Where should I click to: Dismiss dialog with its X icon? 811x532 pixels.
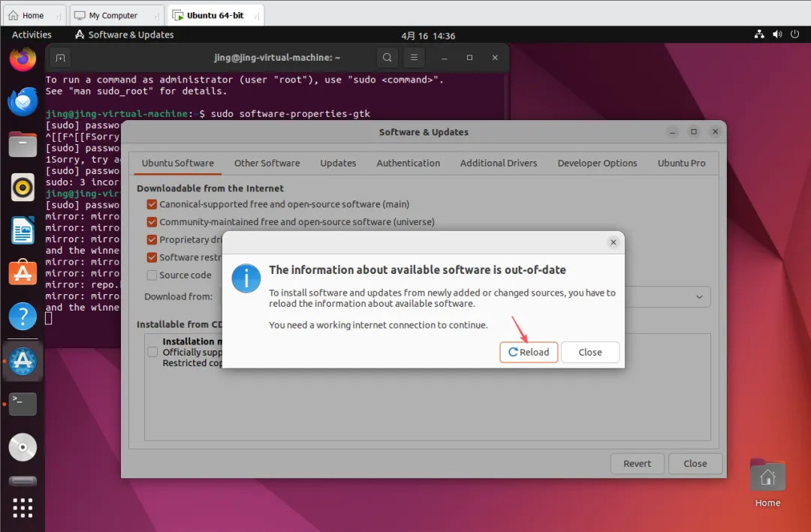click(x=613, y=242)
